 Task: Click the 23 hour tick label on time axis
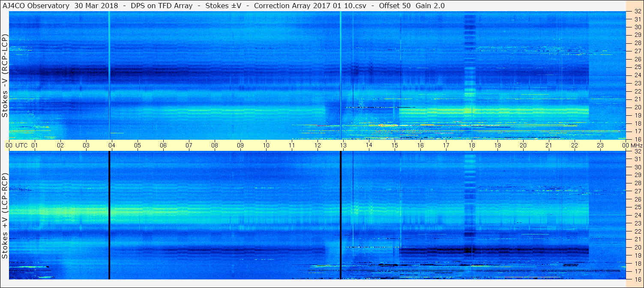click(600, 145)
